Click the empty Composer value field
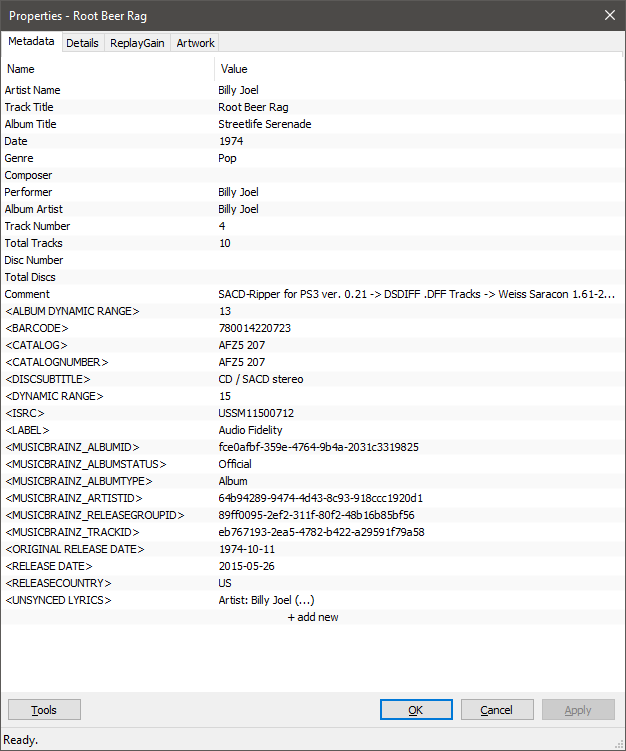Image resolution: width=626 pixels, height=751 pixels. [400, 175]
